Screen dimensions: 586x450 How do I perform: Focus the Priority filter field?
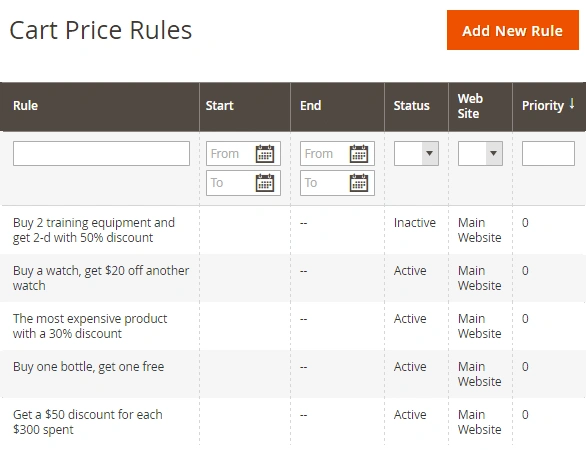point(548,153)
